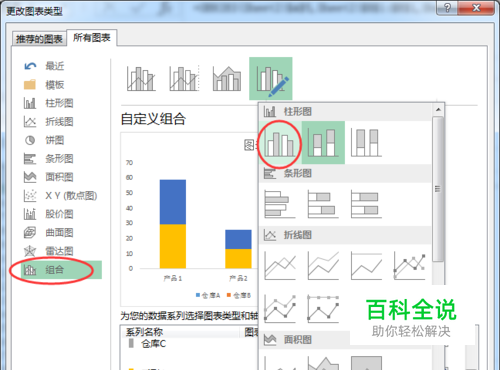Choose stacked bar chart in gallery
The height and width of the screenshot is (370, 500).
323,204
